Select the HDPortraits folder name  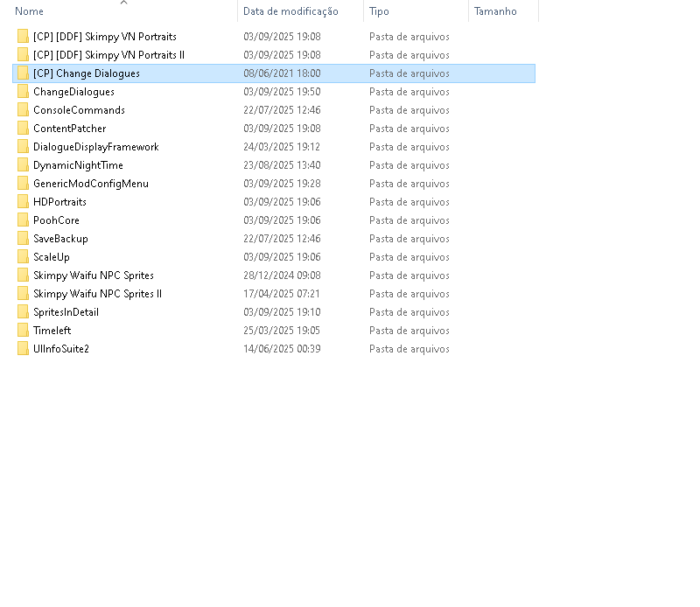pos(59,202)
